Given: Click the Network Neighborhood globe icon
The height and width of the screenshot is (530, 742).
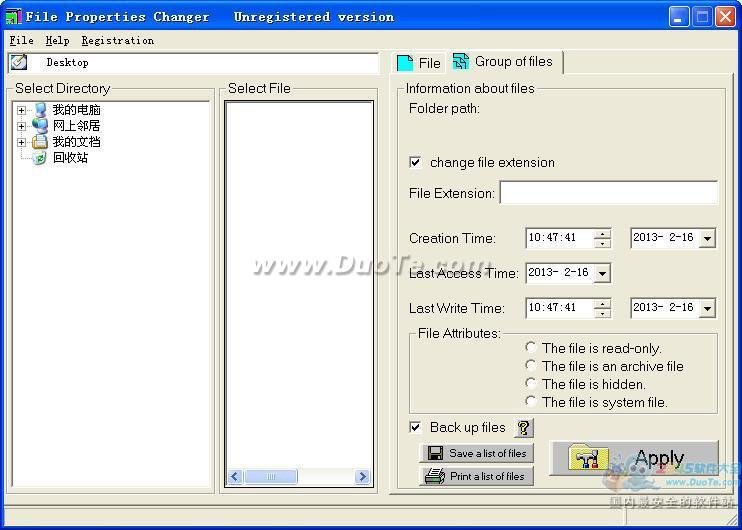Looking at the screenshot, I should (40, 126).
